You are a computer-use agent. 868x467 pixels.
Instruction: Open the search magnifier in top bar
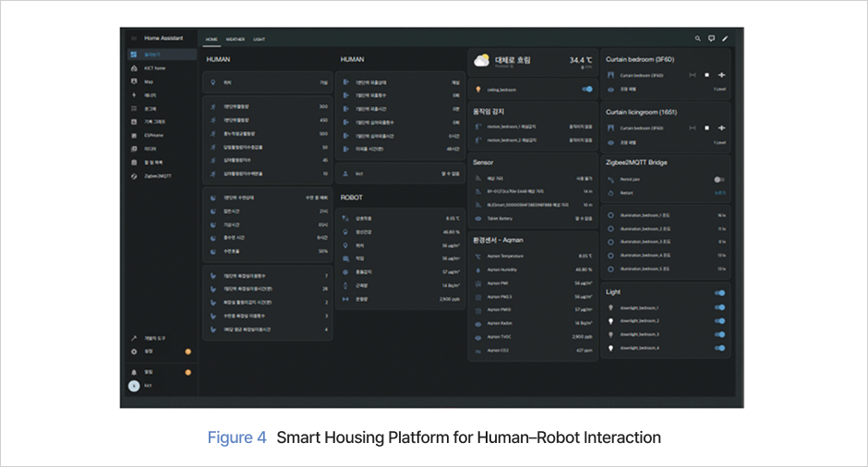point(697,39)
